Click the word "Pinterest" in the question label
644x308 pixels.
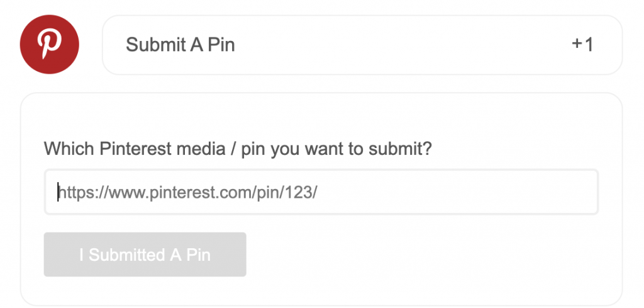(x=135, y=149)
